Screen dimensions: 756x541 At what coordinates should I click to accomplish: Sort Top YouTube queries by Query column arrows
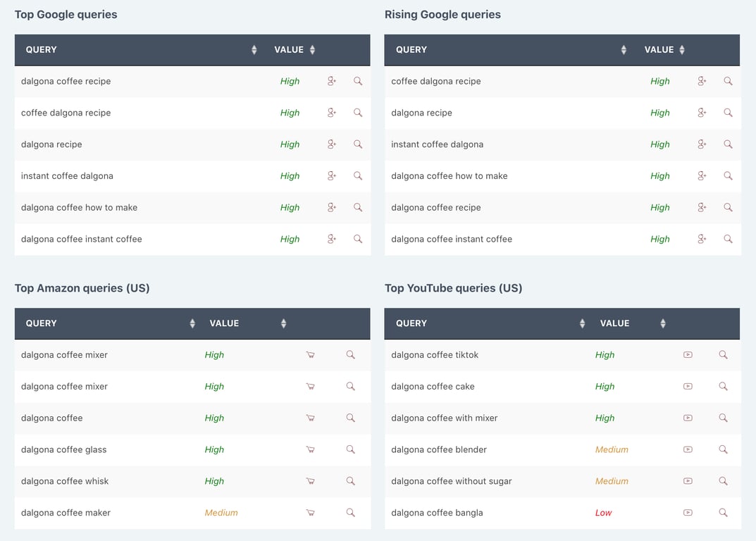pos(583,323)
